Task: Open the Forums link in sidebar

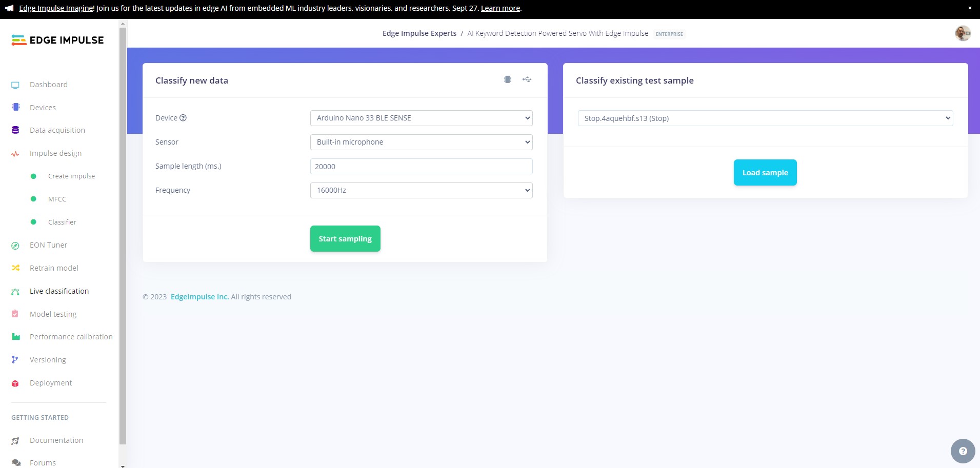Action: 43,463
